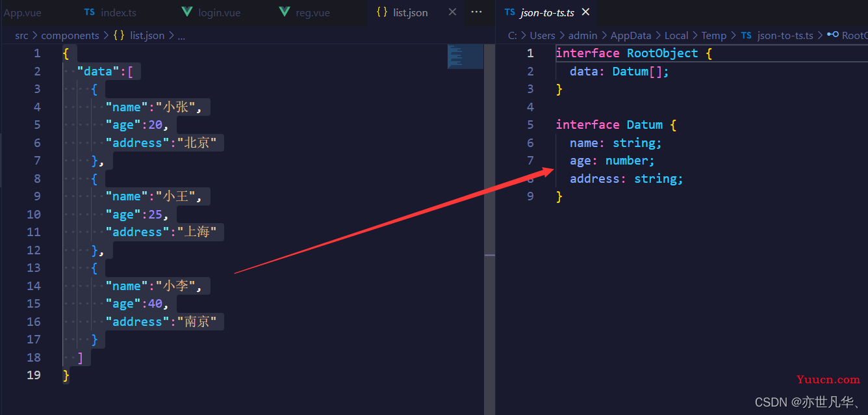The image size is (868, 415).
Task: Close the json-to-ts.ts tab
Action: pyautogui.click(x=586, y=12)
